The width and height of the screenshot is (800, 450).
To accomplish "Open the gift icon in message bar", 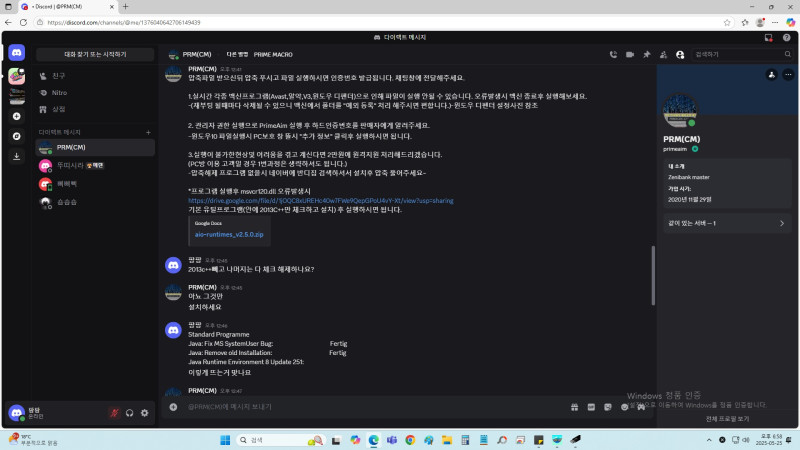I will (574, 407).
